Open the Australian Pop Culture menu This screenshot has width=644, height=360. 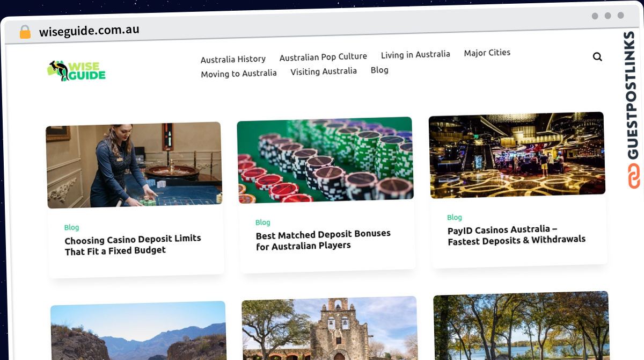point(323,56)
